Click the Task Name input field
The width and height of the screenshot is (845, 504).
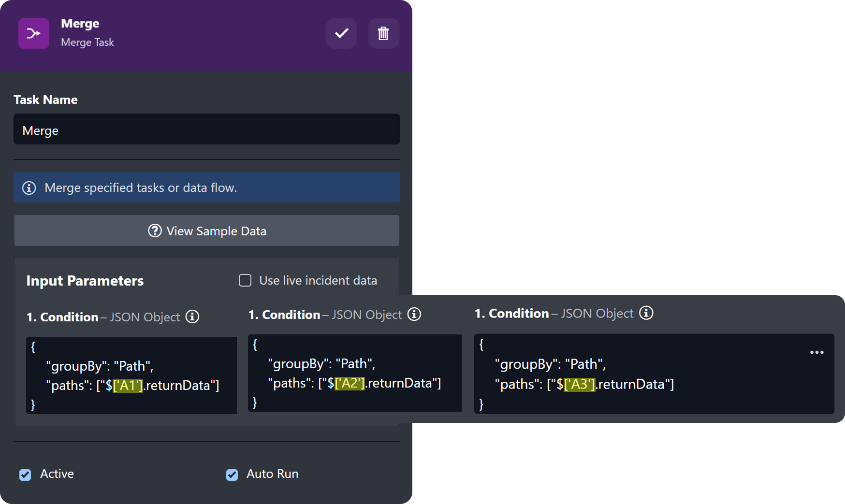pos(206,130)
